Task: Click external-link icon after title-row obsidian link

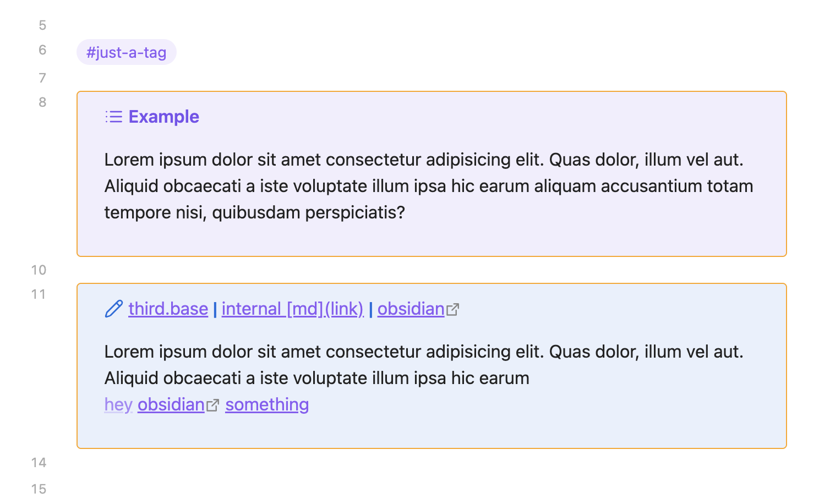Action: point(452,310)
